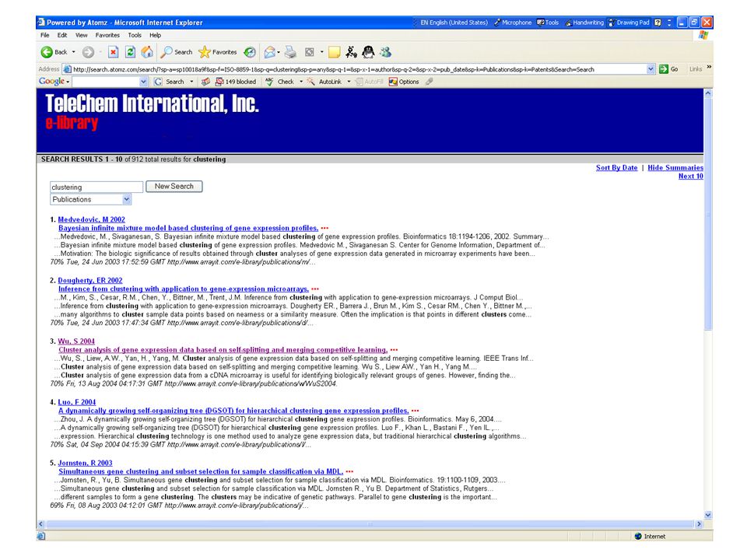Expand the Mail button dropdown arrow
Screen dimensions: 747x560
tap(279, 52)
